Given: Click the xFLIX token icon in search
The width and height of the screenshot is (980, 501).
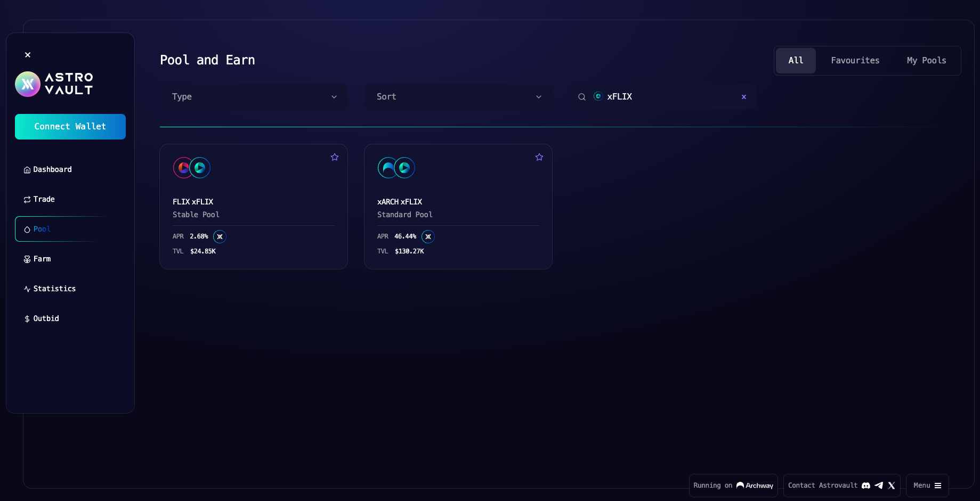Looking at the screenshot, I should (598, 96).
